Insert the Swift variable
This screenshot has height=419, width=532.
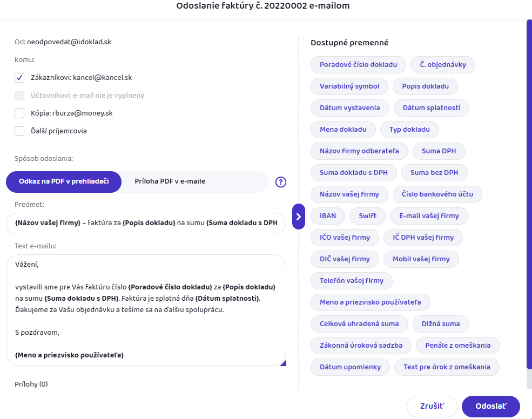[367, 216]
